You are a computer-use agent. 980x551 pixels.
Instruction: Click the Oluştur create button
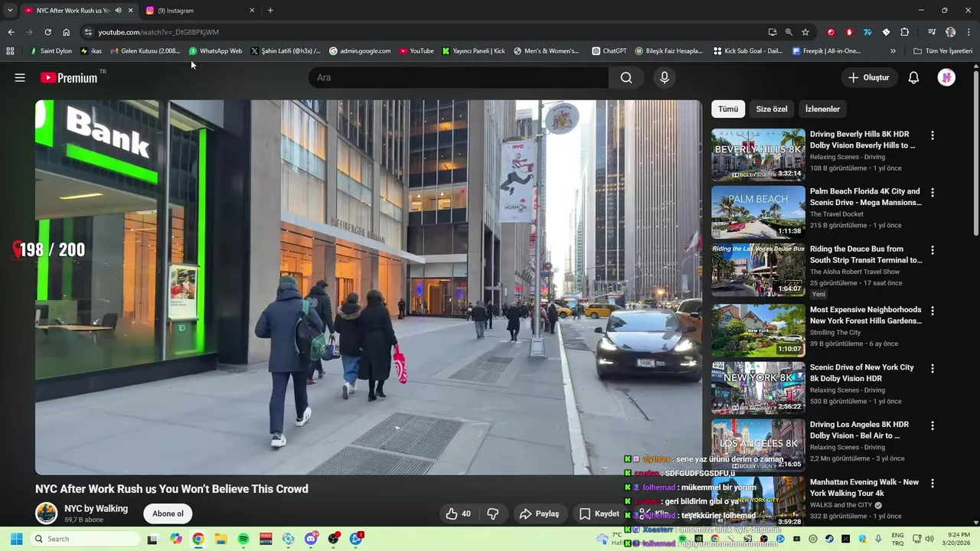(x=868, y=77)
